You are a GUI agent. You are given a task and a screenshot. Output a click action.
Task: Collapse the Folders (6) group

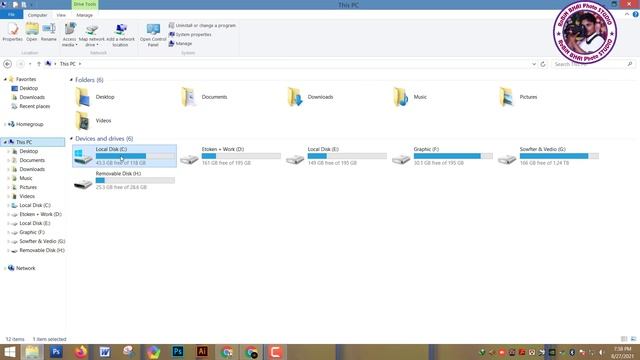coord(71,80)
